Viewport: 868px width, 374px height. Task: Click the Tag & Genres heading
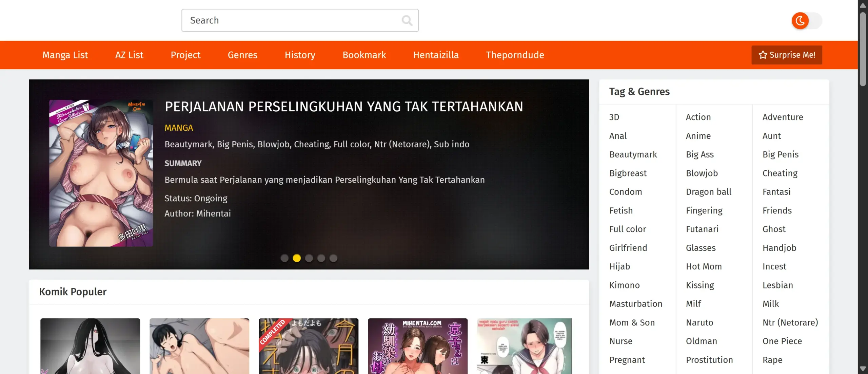point(639,92)
